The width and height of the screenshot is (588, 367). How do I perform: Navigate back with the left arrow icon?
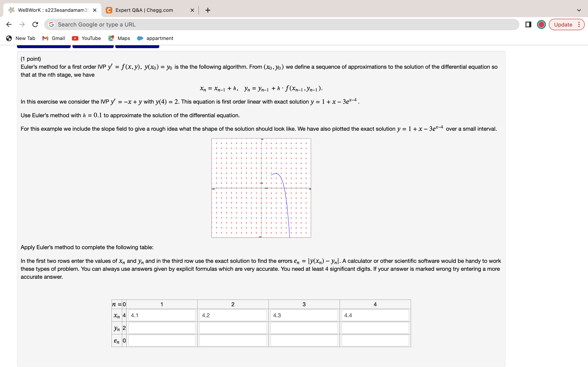[9, 24]
